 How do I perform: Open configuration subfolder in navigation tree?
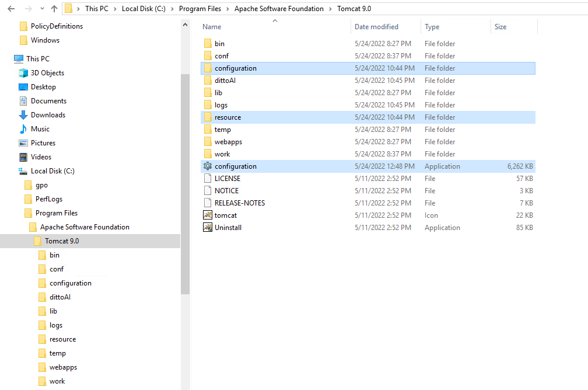[71, 283]
